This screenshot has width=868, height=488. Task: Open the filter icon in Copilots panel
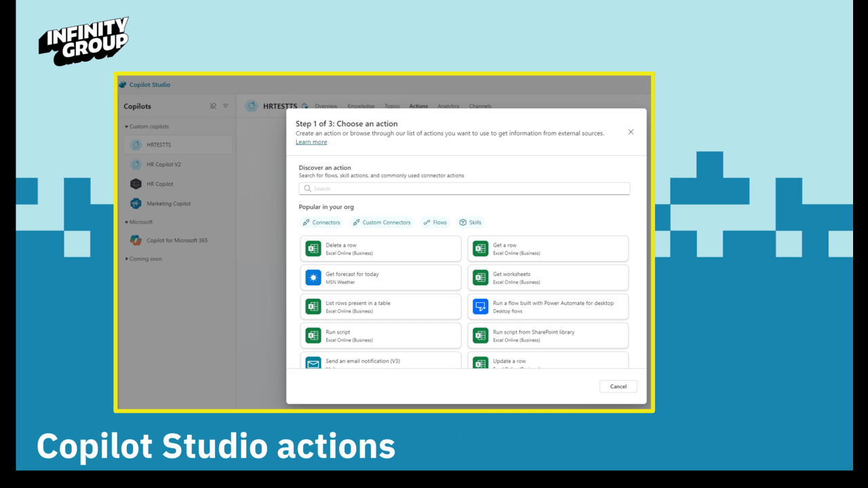[226, 106]
